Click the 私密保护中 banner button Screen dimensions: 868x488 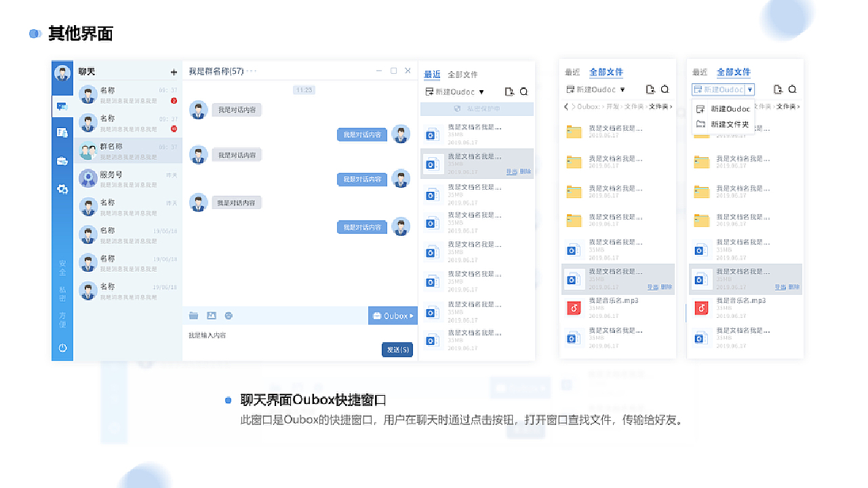477,109
